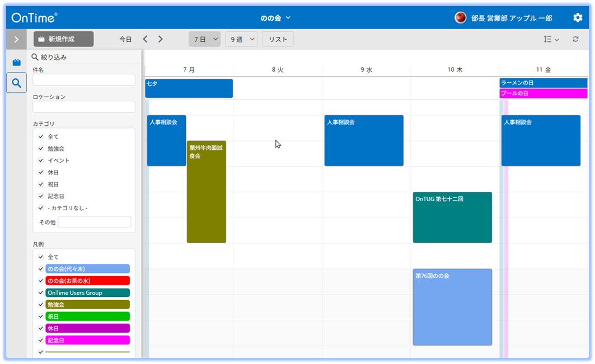The image size is (595, 364).
Task: Select the calendar view sidebar icon
Action: (x=16, y=63)
